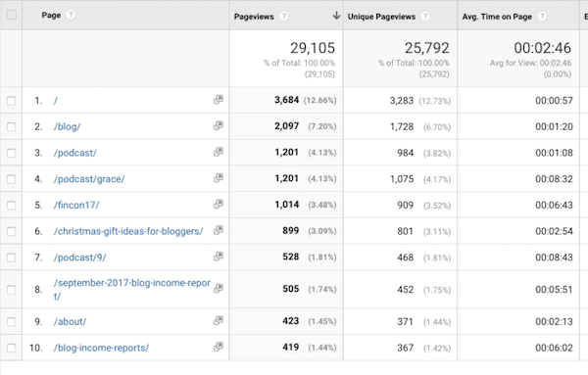Open the /podcast/9/ page link
The width and height of the screenshot is (588, 375).
[x=80, y=258]
